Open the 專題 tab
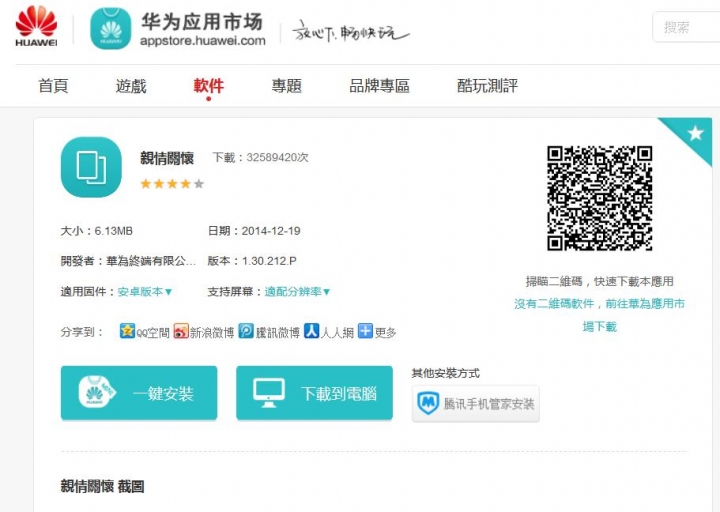Image resolution: width=720 pixels, height=512 pixels. click(x=287, y=86)
